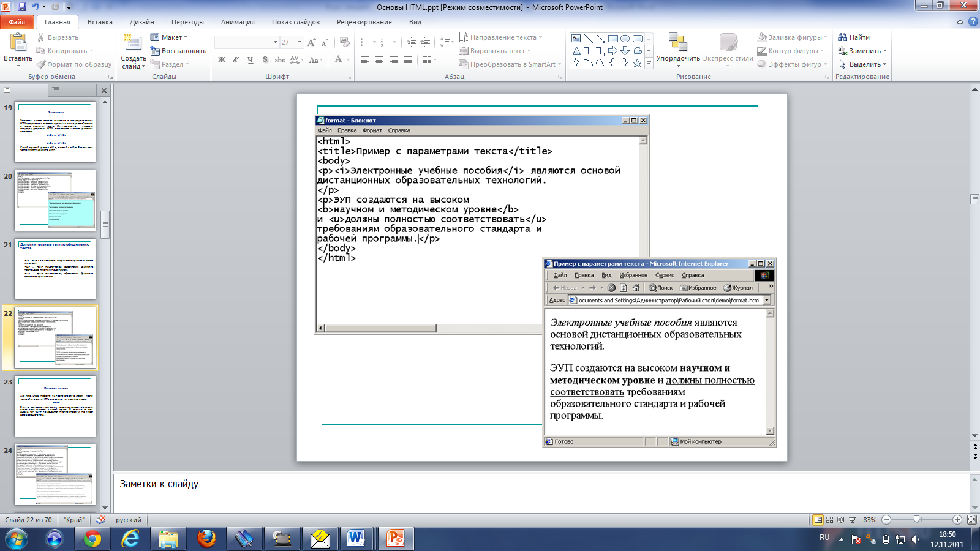Decrease font size with the small A icon
980x551 pixels.
point(325,42)
